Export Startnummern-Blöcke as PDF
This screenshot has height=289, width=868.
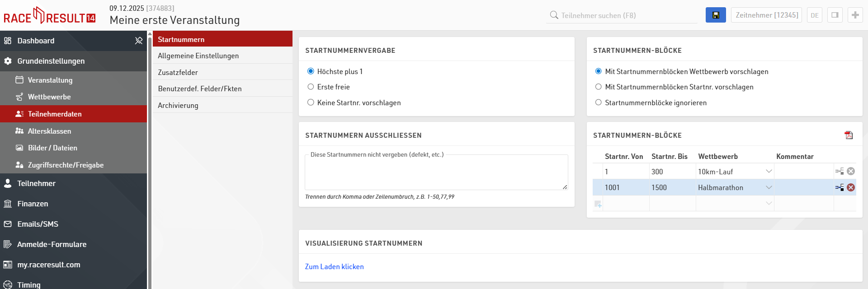point(848,135)
